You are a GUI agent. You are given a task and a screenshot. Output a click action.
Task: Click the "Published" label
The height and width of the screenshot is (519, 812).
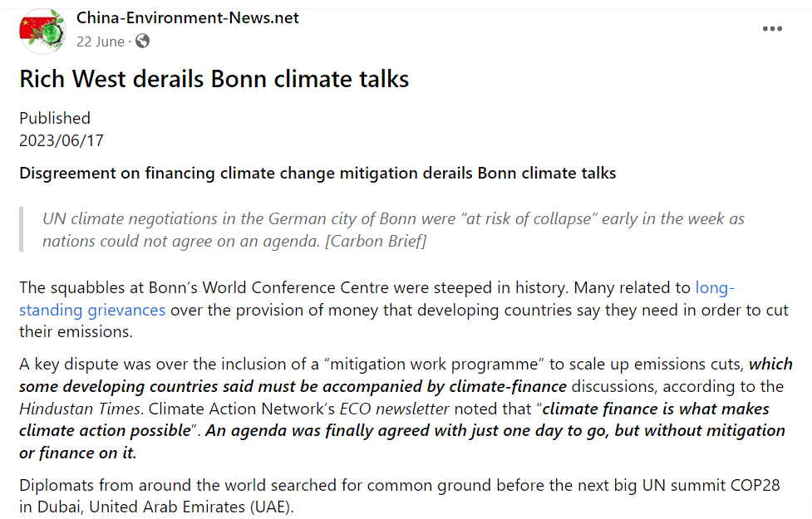coord(55,118)
